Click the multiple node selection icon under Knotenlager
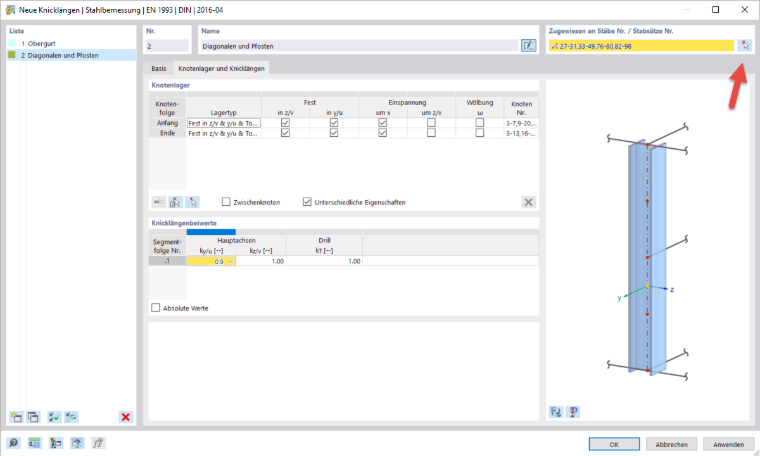 coord(175,202)
